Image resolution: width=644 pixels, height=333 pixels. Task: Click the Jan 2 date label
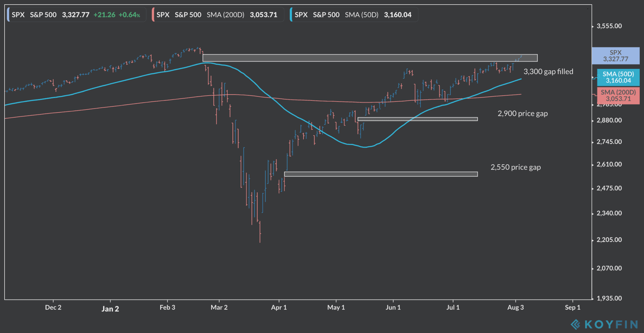pyautogui.click(x=110, y=309)
